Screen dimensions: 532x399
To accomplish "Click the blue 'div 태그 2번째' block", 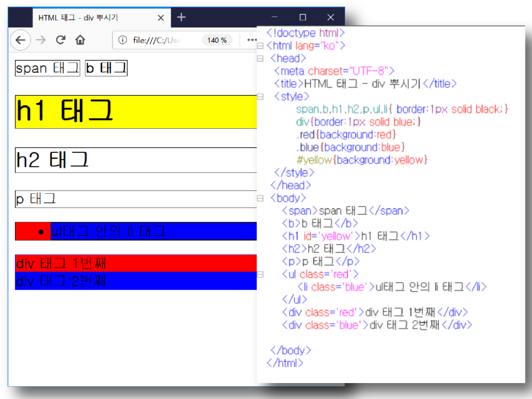I will point(135,281).
